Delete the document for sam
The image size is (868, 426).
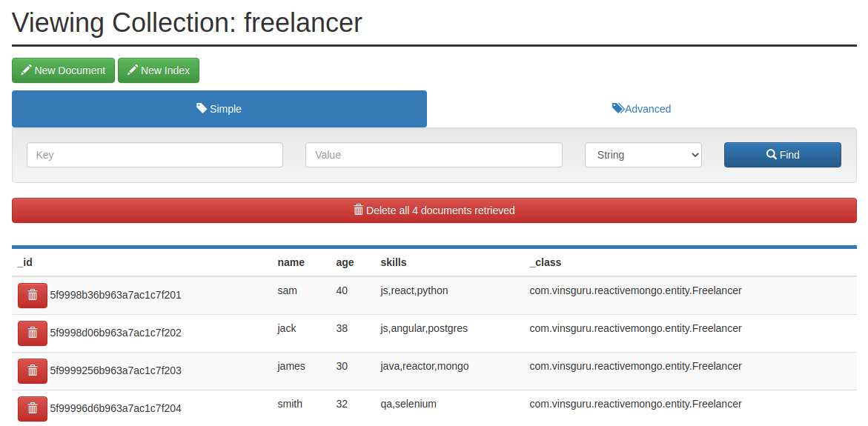point(33,295)
